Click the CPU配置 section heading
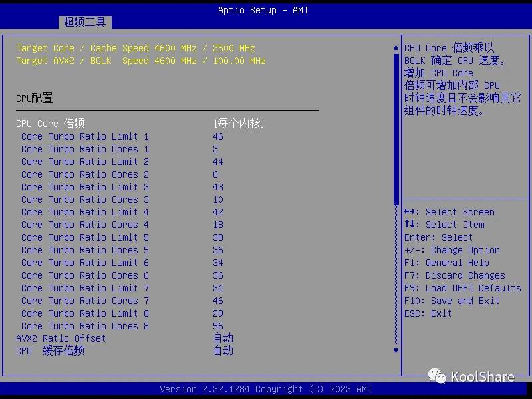532x399 pixels. (35, 98)
